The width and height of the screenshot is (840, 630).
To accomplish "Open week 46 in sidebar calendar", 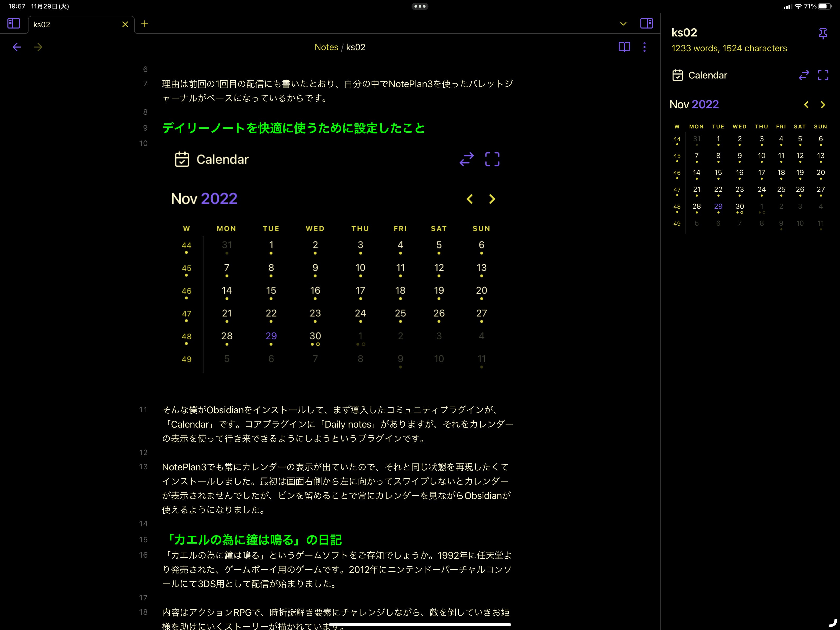I will [x=677, y=173].
